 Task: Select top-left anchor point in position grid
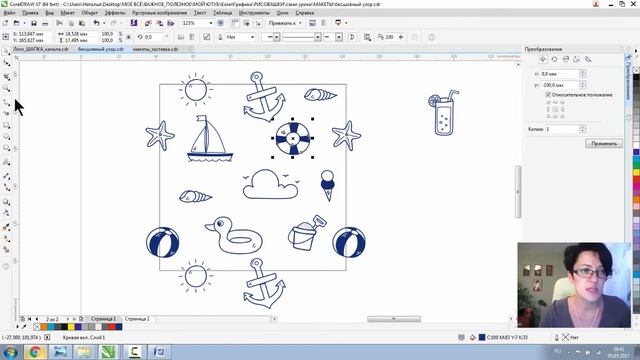548,102
